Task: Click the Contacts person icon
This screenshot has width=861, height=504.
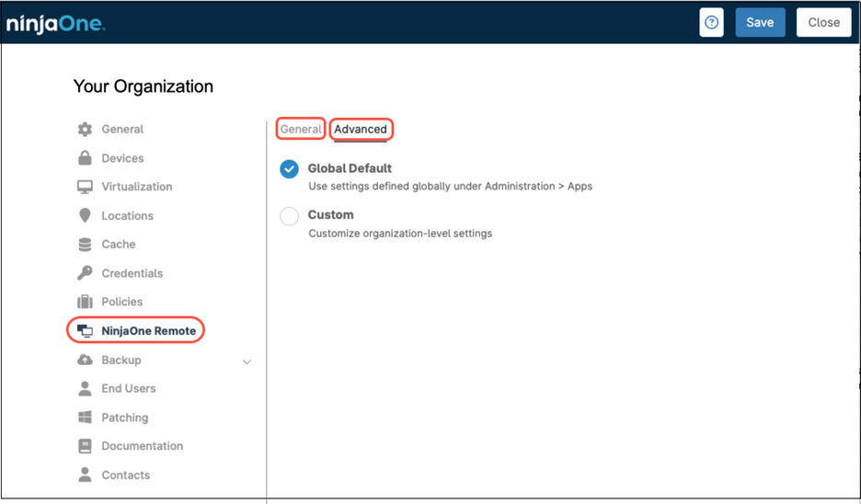Action: coord(86,475)
